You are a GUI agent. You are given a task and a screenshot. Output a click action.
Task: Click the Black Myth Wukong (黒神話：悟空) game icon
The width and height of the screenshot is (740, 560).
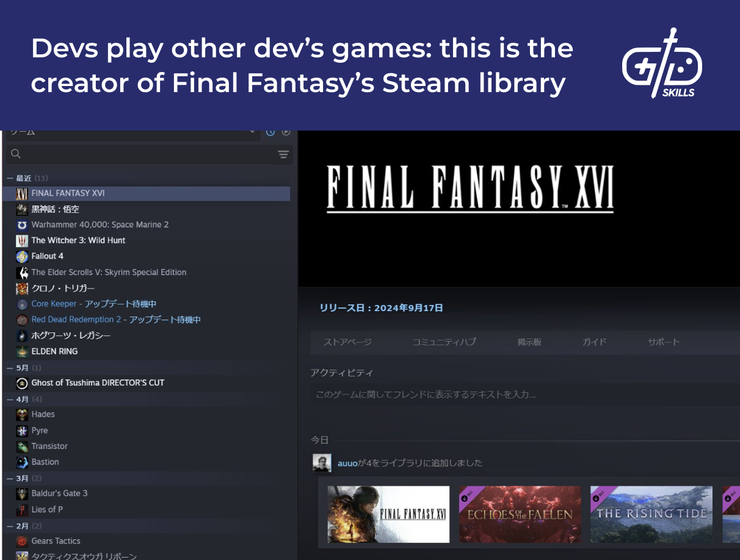22,209
